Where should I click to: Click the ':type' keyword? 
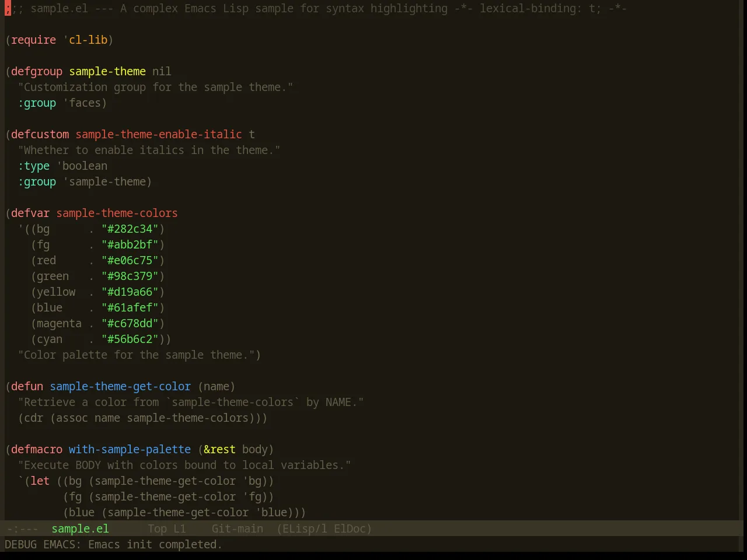tap(33, 166)
